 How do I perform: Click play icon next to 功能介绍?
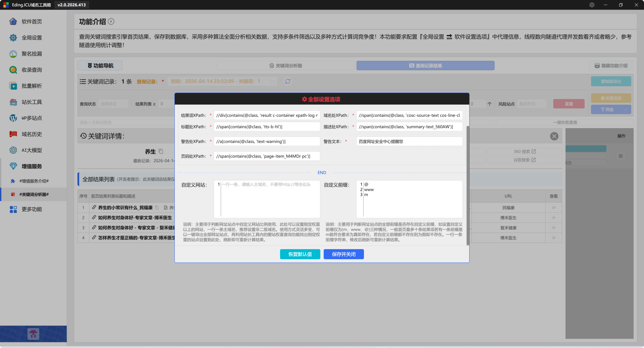[111, 22]
